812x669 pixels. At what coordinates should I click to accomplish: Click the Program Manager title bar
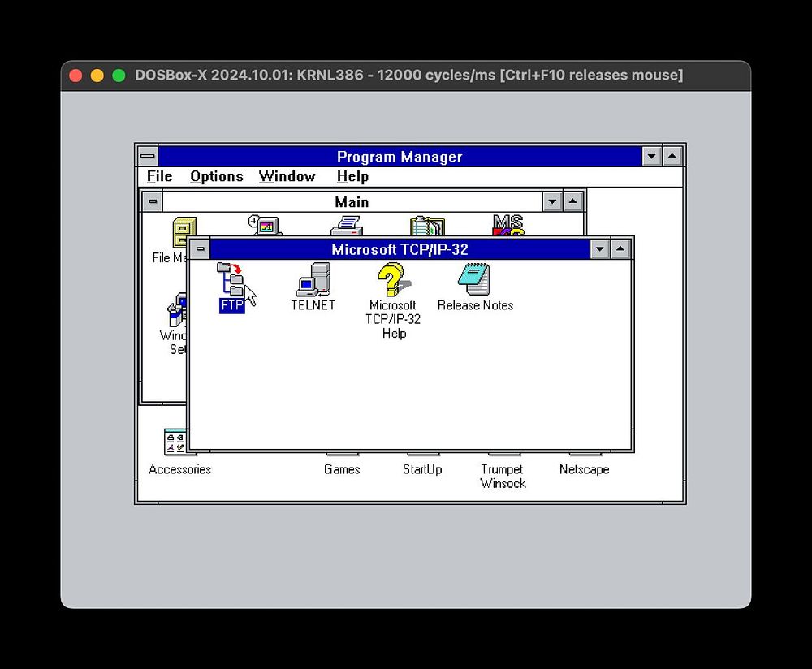(x=400, y=156)
